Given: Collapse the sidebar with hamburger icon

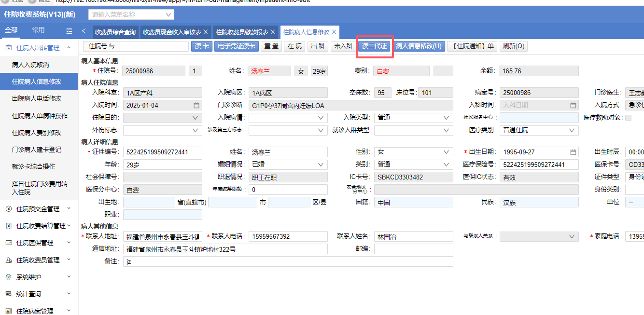Looking at the screenshot, I should (x=69, y=31).
